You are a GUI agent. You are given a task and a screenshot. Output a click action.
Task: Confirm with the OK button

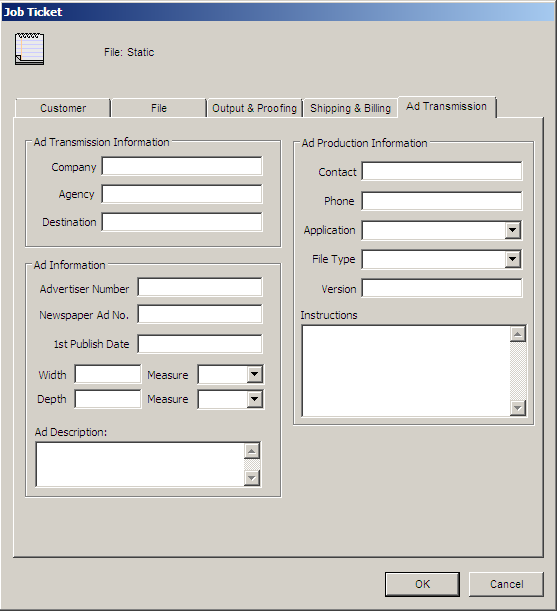point(422,584)
